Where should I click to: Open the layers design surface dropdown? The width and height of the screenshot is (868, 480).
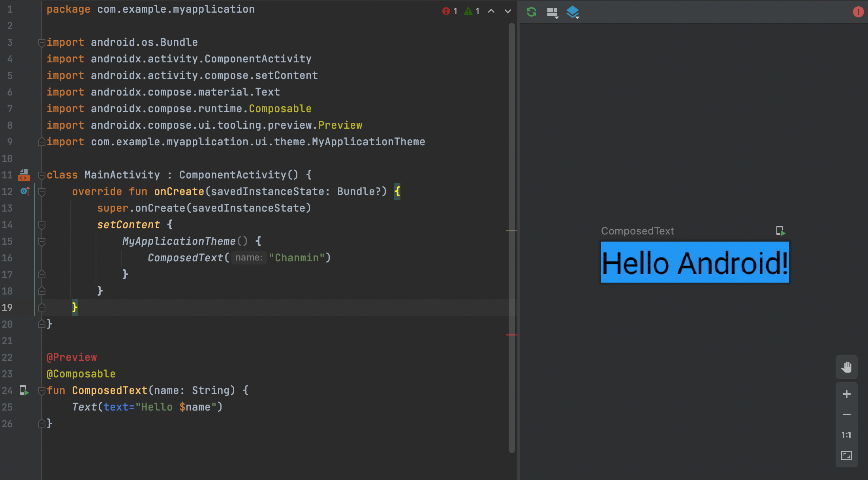[573, 12]
